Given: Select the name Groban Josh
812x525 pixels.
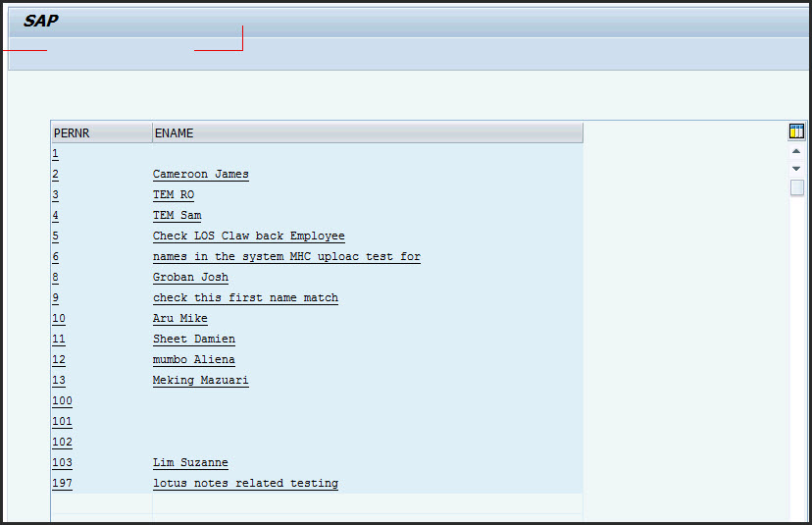Looking at the screenshot, I should click(x=190, y=278).
